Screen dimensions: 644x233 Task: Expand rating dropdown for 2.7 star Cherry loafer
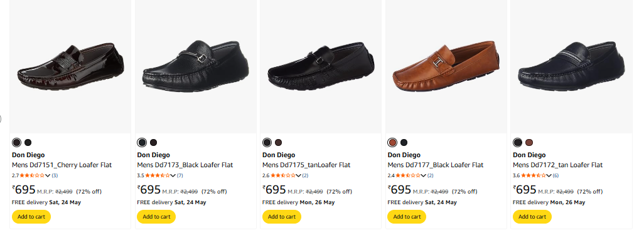pyautogui.click(x=48, y=175)
